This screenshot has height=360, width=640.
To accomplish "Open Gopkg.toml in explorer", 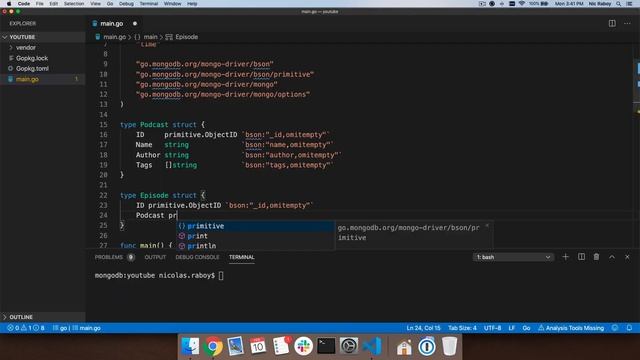I will [42, 69].
